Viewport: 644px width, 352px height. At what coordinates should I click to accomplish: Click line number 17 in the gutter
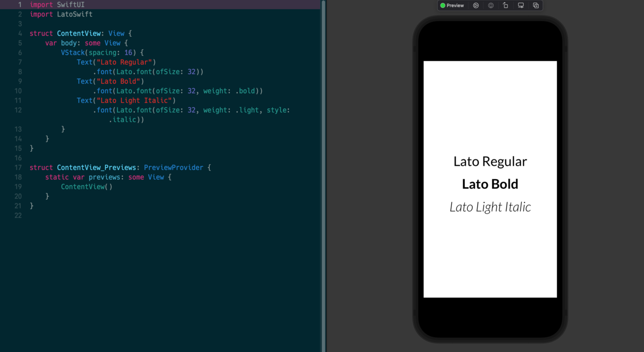pos(18,167)
